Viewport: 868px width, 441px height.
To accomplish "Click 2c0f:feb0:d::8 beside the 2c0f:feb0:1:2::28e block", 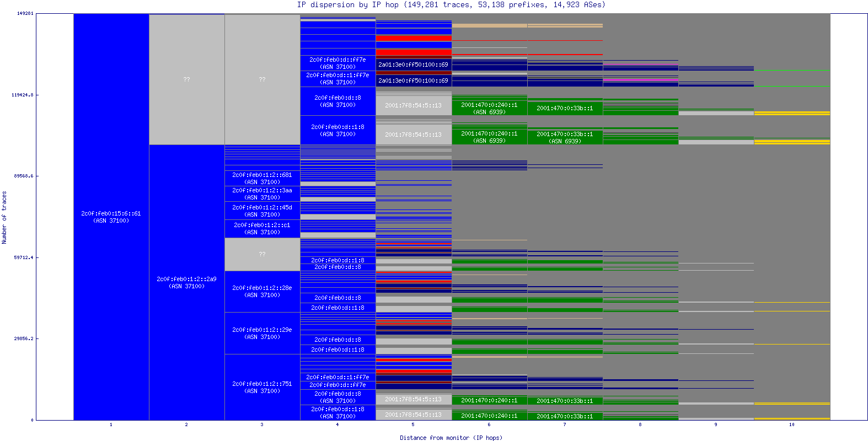I will coord(338,298).
